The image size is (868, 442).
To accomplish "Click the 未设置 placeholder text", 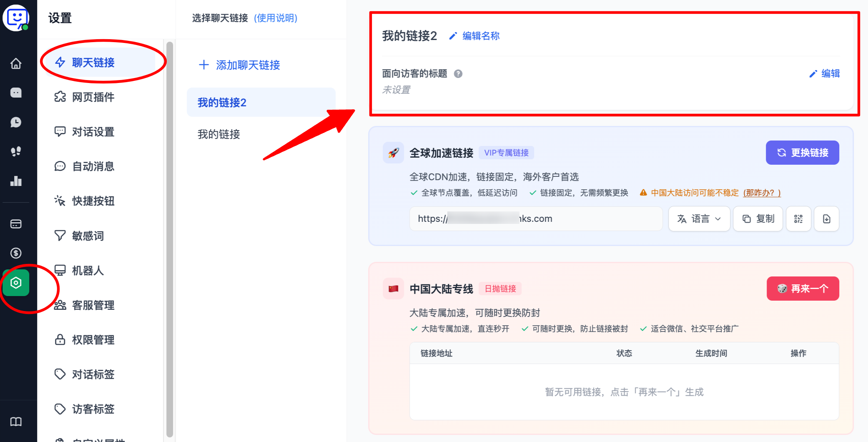I will tap(396, 90).
